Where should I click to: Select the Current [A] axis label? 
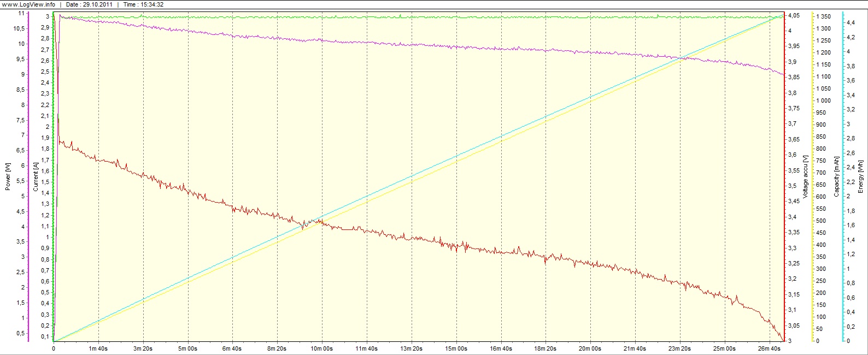pos(36,176)
